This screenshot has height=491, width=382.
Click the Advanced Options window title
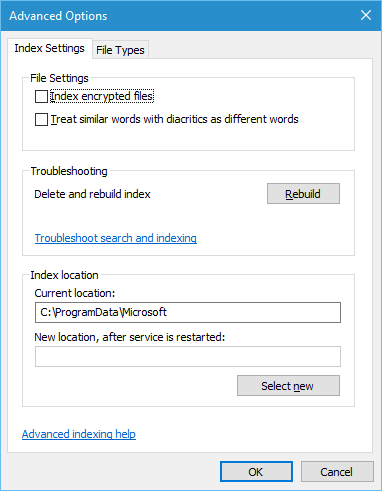(58, 16)
